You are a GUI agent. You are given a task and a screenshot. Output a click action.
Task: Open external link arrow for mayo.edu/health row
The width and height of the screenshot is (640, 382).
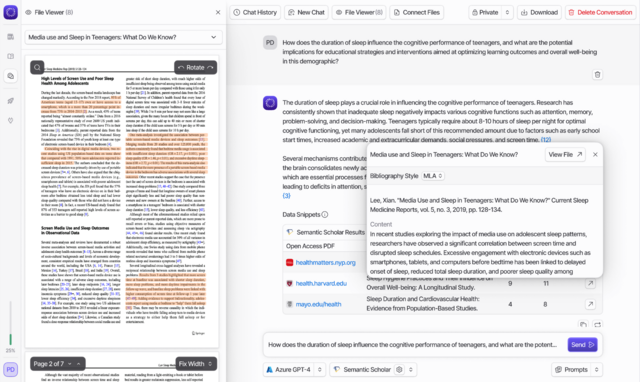click(x=590, y=304)
